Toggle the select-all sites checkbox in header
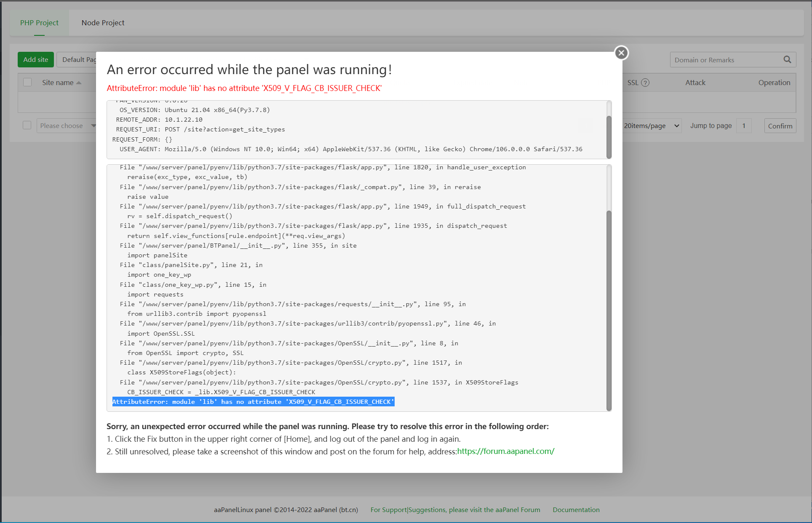Image resolution: width=812 pixels, height=523 pixels. coord(27,83)
